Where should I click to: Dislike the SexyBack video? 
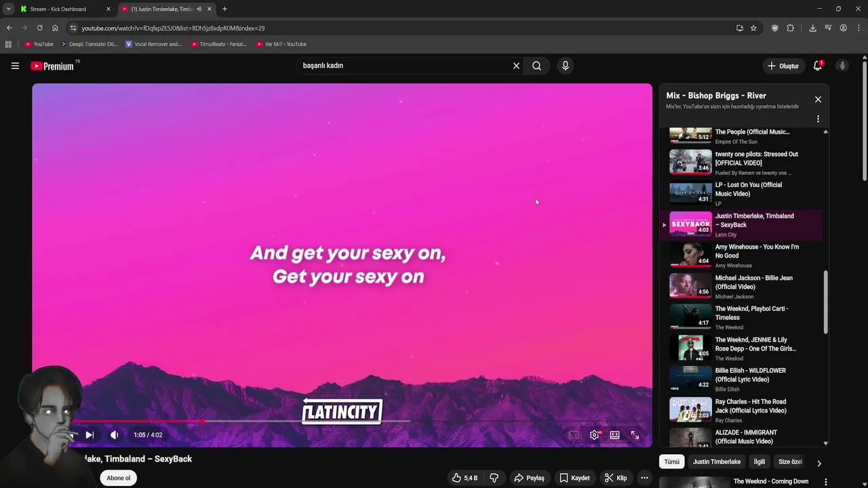(494, 478)
